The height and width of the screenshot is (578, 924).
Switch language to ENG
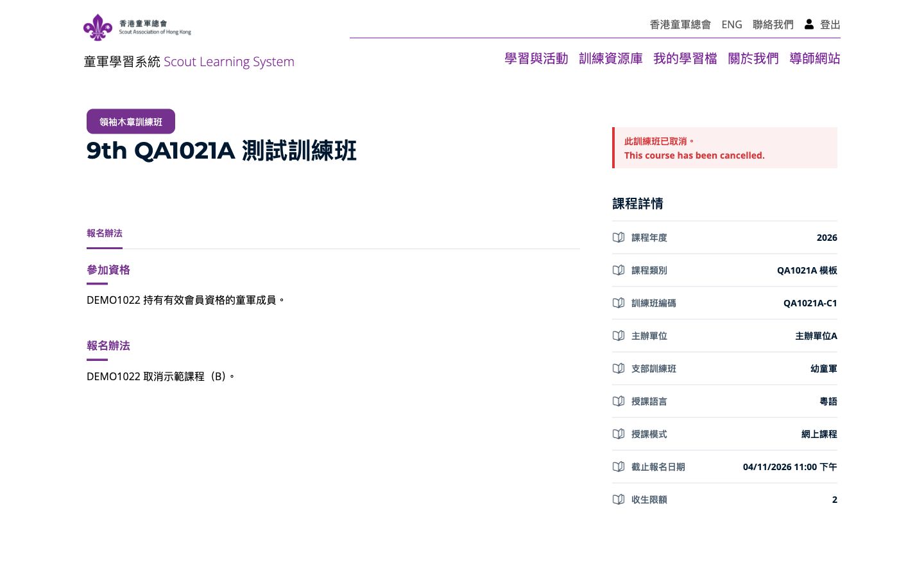[732, 24]
